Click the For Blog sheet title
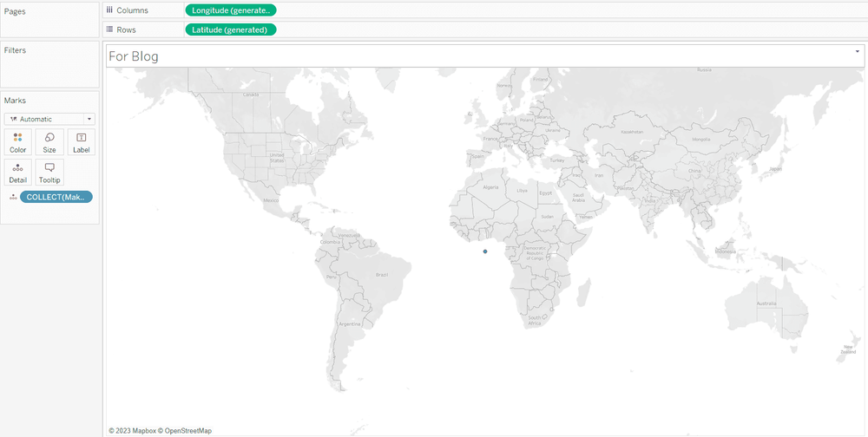 pos(134,56)
